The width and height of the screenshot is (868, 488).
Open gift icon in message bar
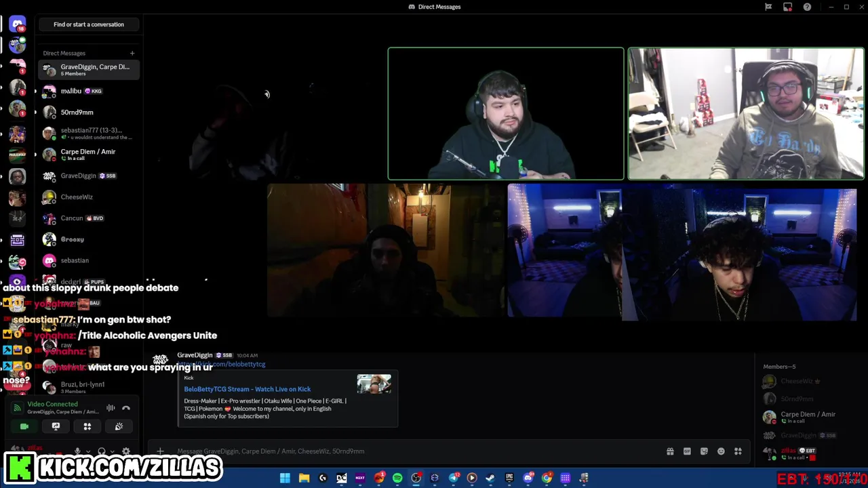(670, 451)
